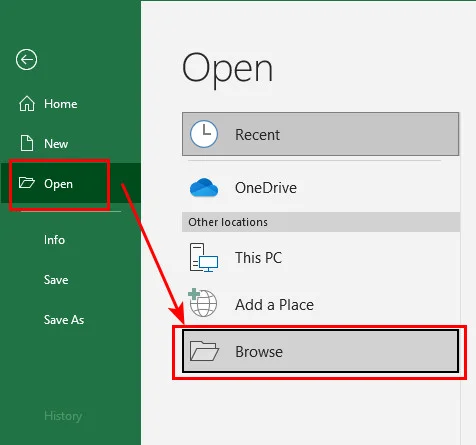Open the greyed History entry
476x445 pixels.
(63, 416)
